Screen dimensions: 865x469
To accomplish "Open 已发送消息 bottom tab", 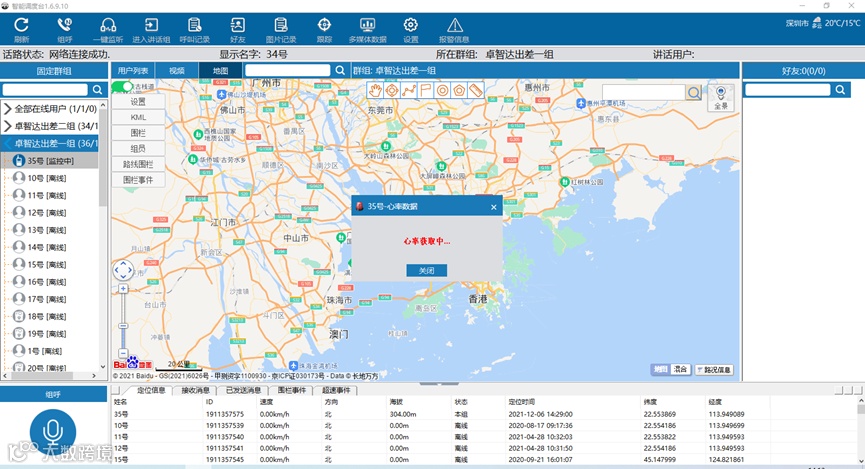I will tap(243, 390).
